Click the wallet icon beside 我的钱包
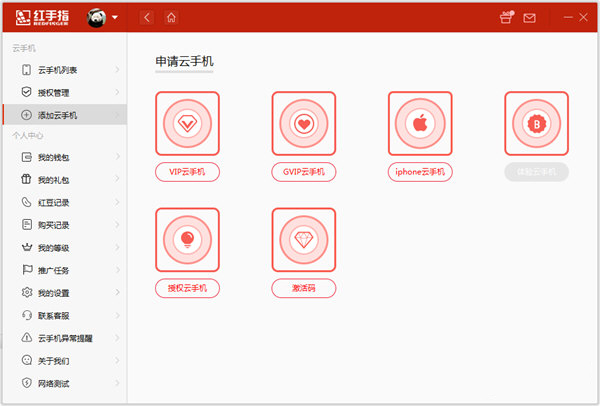 pyautogui.click(x=26, y=157)
